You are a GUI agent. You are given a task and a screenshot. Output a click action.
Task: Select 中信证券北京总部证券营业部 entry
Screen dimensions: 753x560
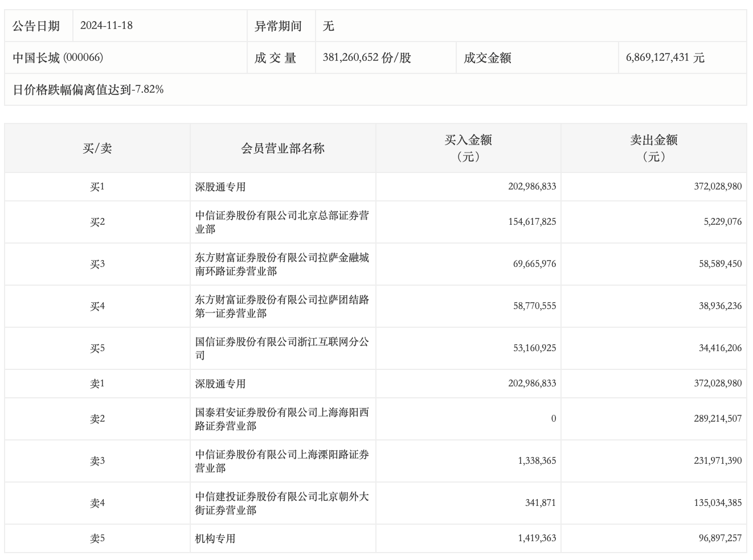[x=282, y=222]
